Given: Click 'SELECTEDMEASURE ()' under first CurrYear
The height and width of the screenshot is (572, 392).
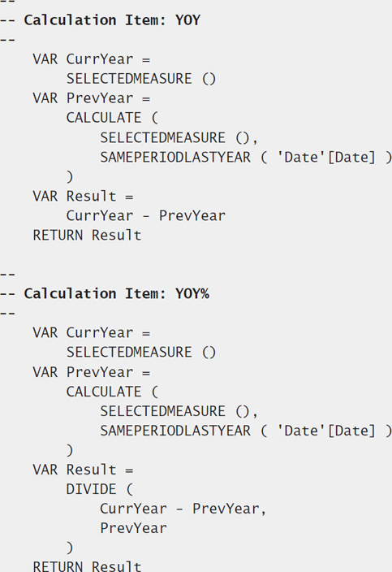Looking at the screenshot, I should [141, 79].
